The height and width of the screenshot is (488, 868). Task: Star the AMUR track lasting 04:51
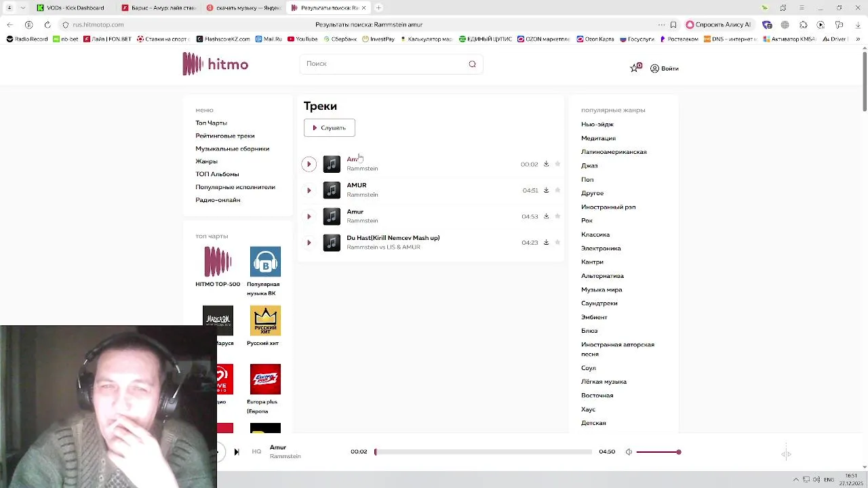coord(557,190)
